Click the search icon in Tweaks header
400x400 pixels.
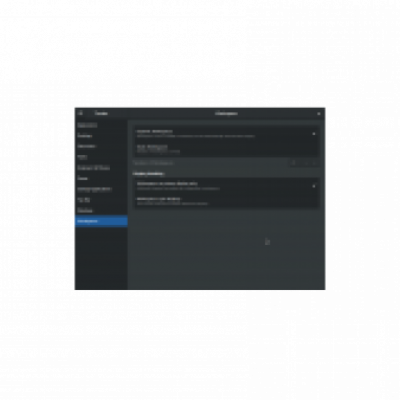click(80, 113)
